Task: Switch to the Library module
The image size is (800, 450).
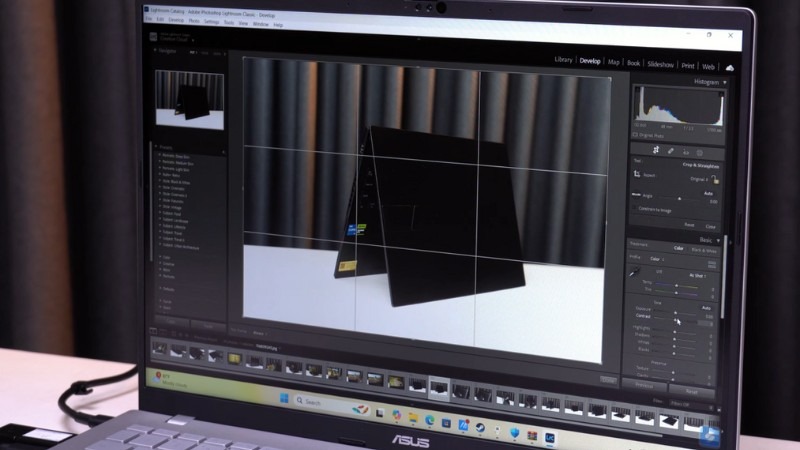Action: tap(563, 60)
